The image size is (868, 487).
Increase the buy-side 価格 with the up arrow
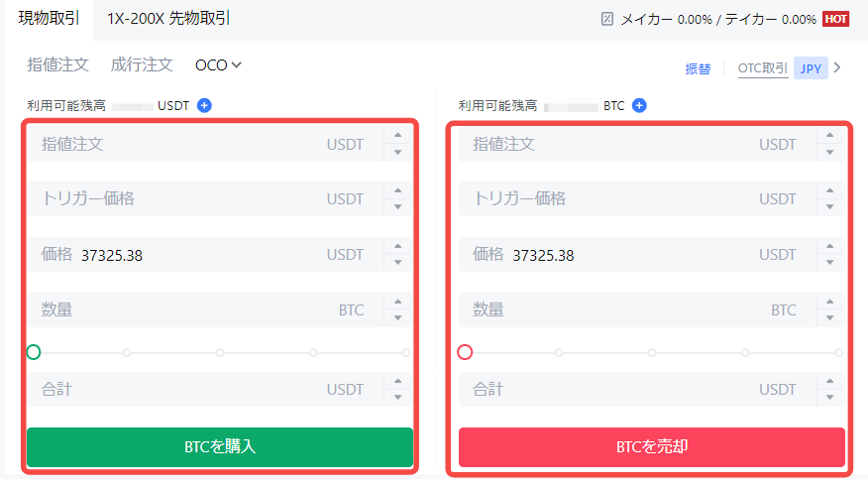point(397,246)
